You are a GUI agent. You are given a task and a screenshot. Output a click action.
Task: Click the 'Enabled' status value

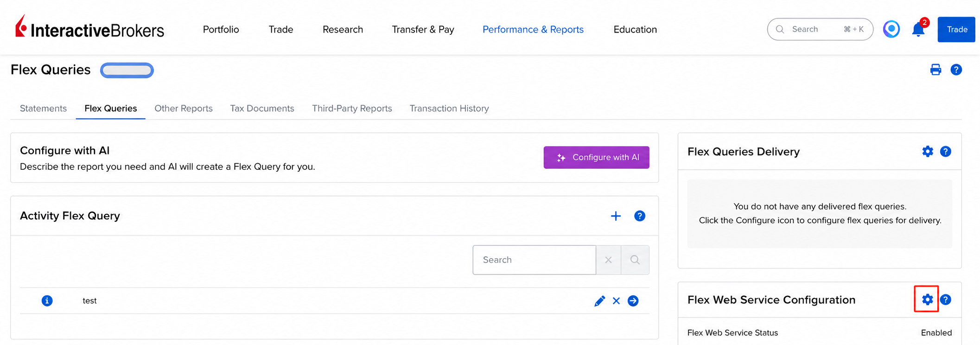pyautogui.click(x=936, y=333)
